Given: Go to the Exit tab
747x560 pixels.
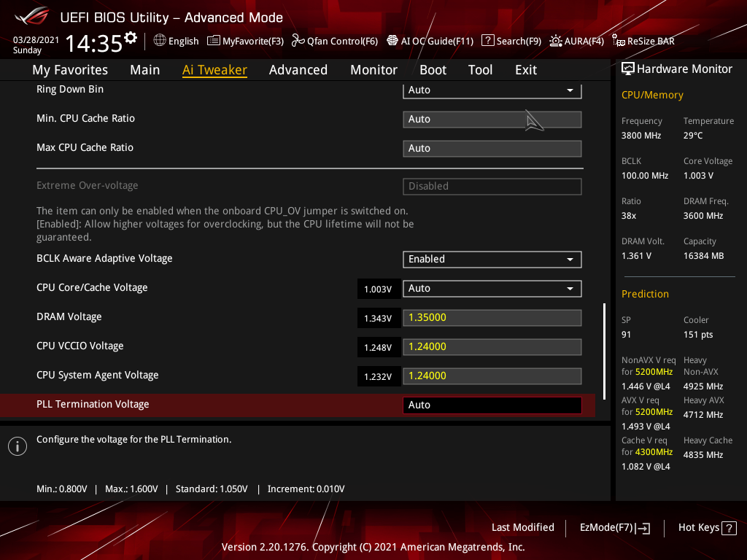Looking at the screenshot, I should 526,70.
